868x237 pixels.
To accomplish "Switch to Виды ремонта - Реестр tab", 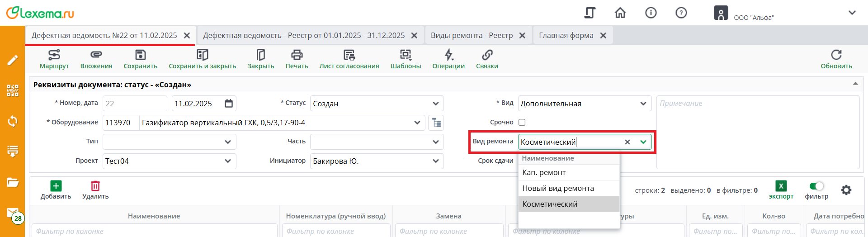I will (471, 35).
